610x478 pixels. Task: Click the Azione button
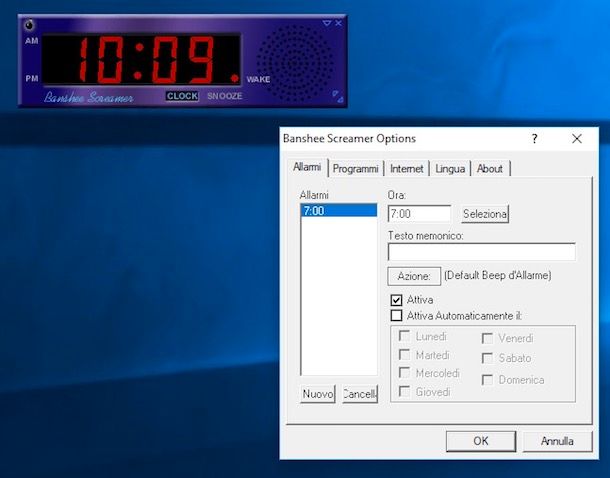[414, 275]
